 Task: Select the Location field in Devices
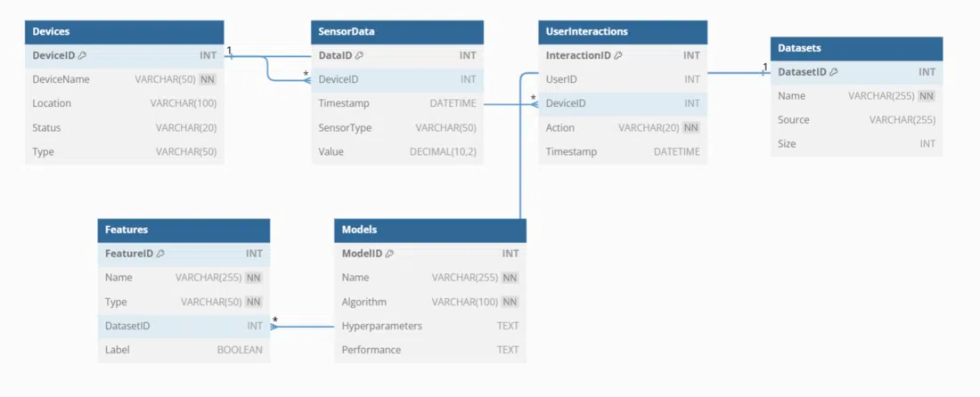tap(124, 103)
